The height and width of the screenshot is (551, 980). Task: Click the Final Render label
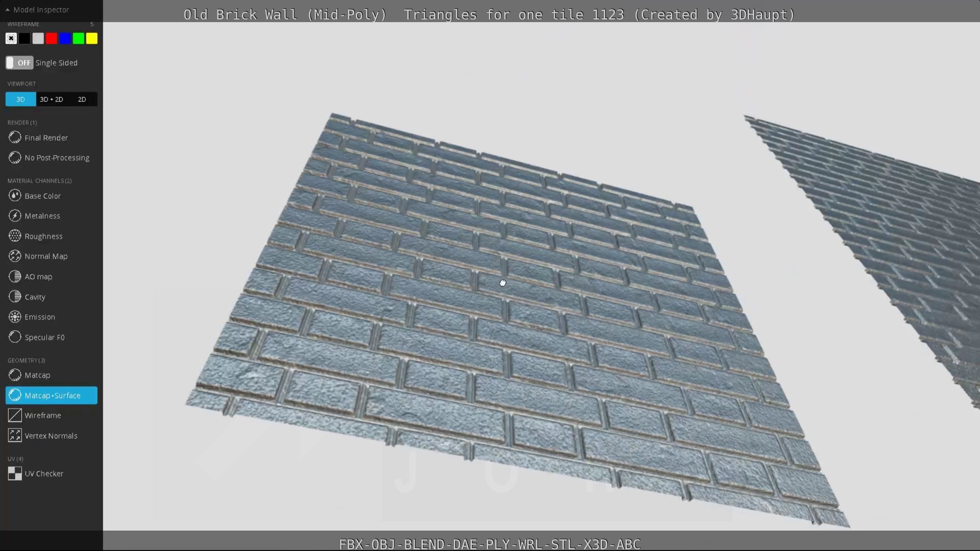click(x=46, y=138)
